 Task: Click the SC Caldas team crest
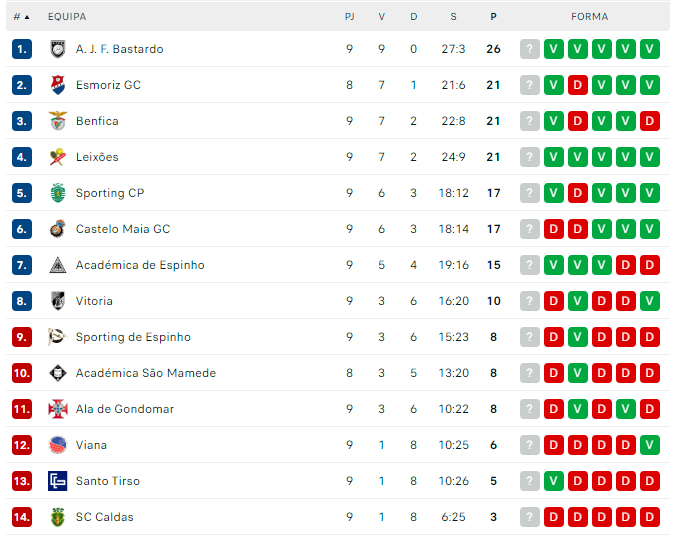[x=58, y=517]
